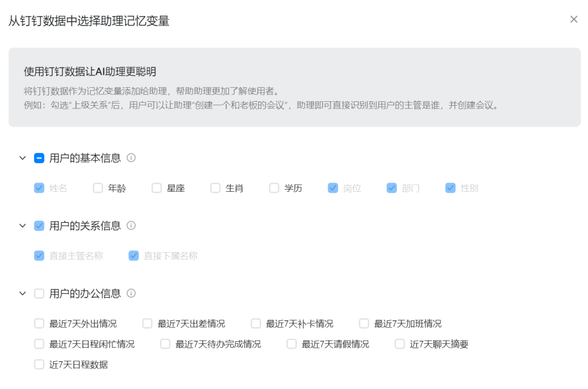Check 最近7天补卡情况
The image size is (588, 389).
click(256, 324)
